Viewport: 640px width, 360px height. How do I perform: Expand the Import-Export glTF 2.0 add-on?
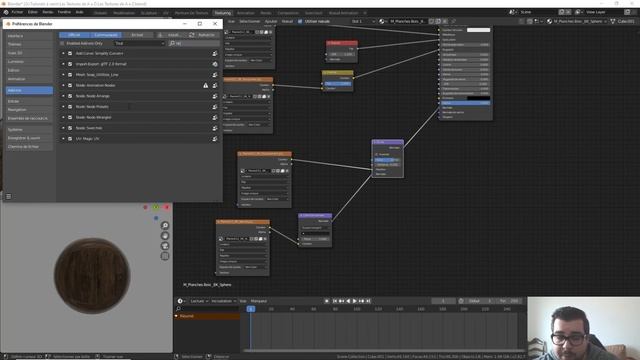point(63,64)
